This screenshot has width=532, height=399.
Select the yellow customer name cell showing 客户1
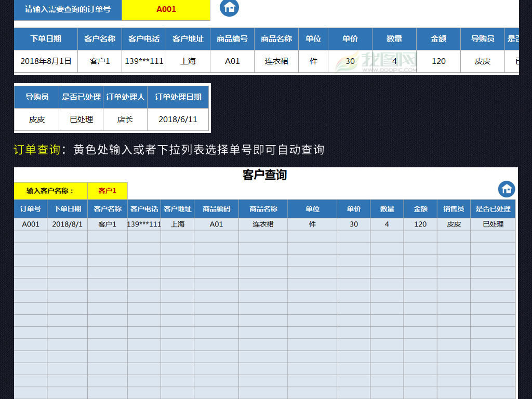point(107,191)
